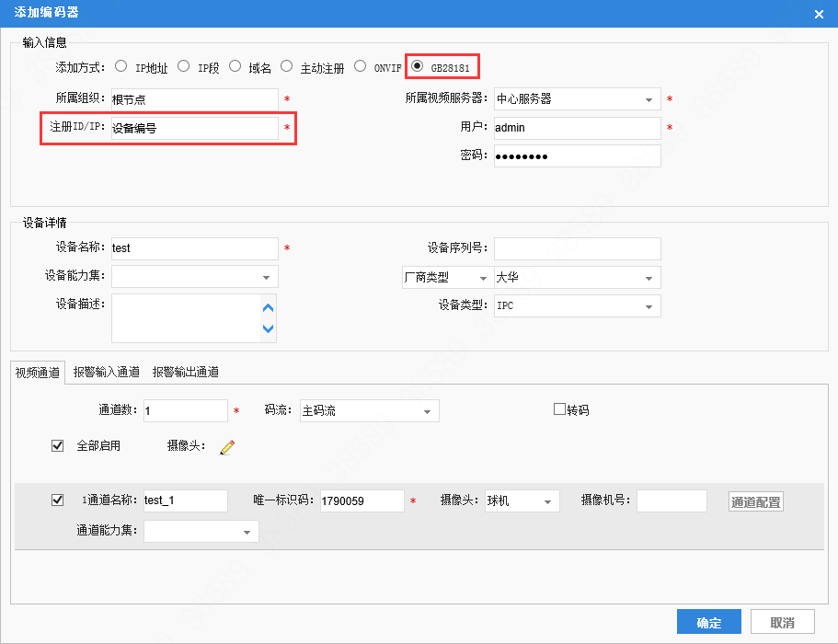Select the 主动注册 radio option
838x644 pixels.
(x=286, y=66)
